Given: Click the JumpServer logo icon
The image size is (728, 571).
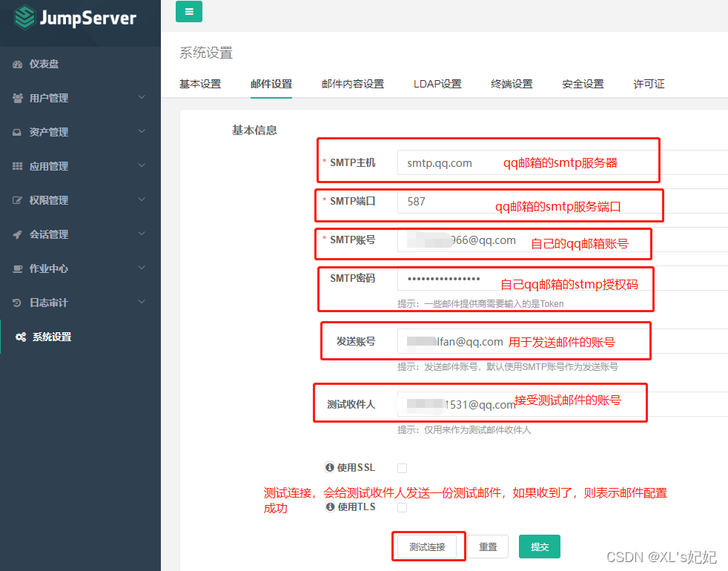Looking at the screenshot, I should [x=24, y=17].
